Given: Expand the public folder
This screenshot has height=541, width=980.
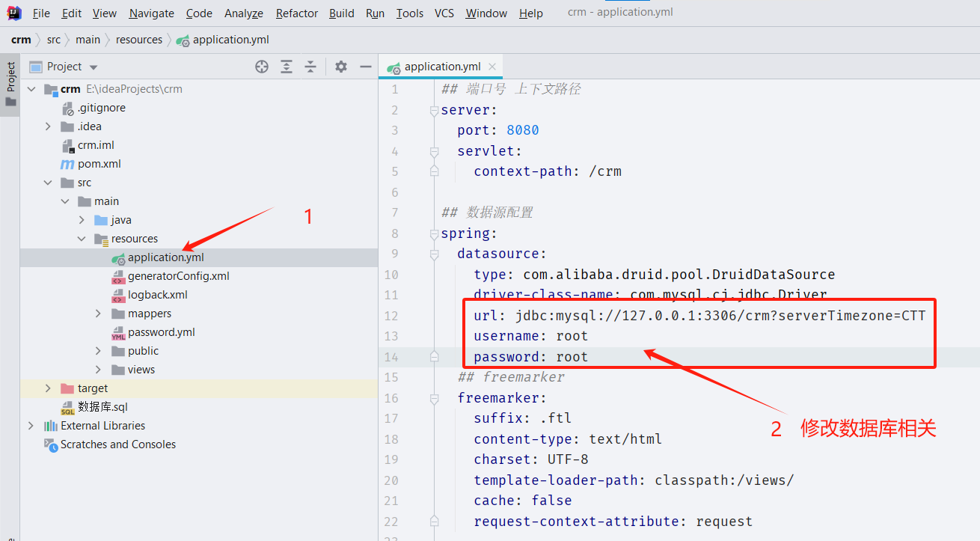Looking at the screenshot, I should (x=98, y=351).
